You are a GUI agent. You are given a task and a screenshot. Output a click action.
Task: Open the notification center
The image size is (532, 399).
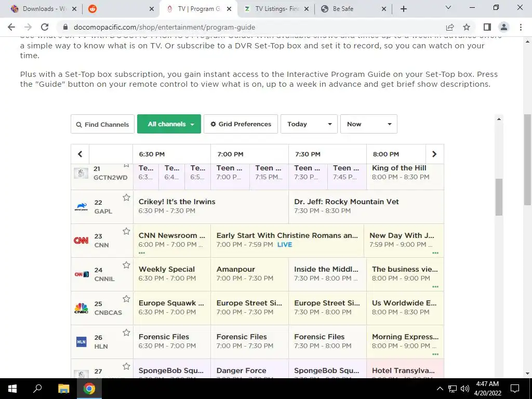515,389
